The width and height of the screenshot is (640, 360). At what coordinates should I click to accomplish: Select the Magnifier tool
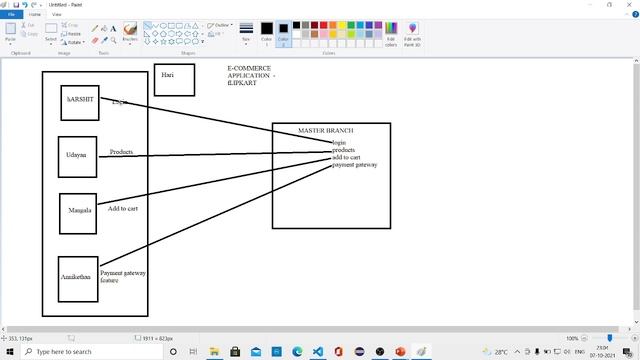pos(113,40)
